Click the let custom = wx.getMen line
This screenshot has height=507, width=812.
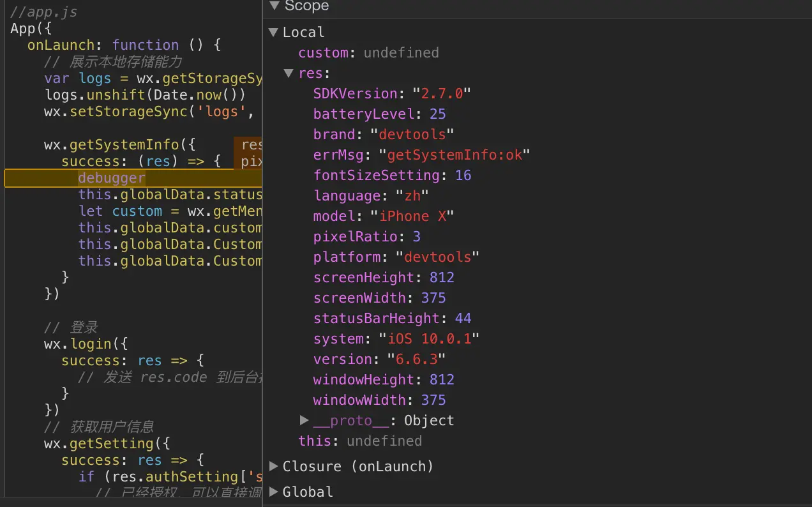point(170,211)
